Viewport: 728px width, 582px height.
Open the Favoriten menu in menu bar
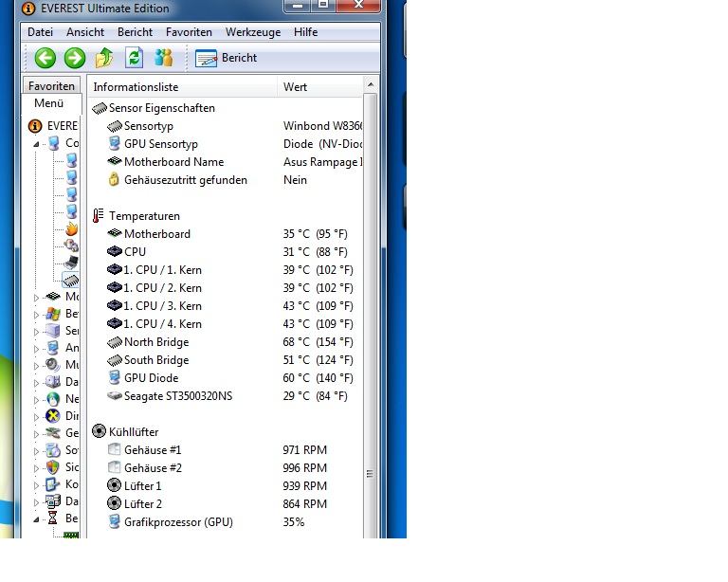[189, 32]
